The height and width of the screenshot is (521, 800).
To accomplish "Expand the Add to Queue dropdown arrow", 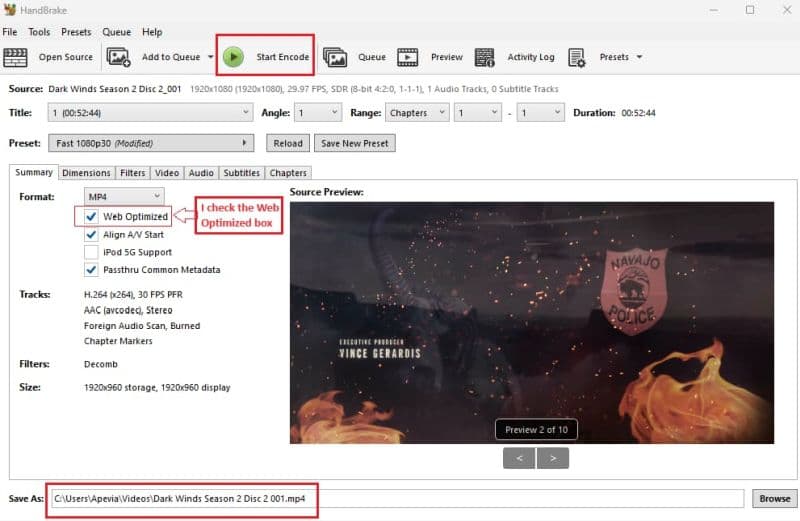I will 211,57.
